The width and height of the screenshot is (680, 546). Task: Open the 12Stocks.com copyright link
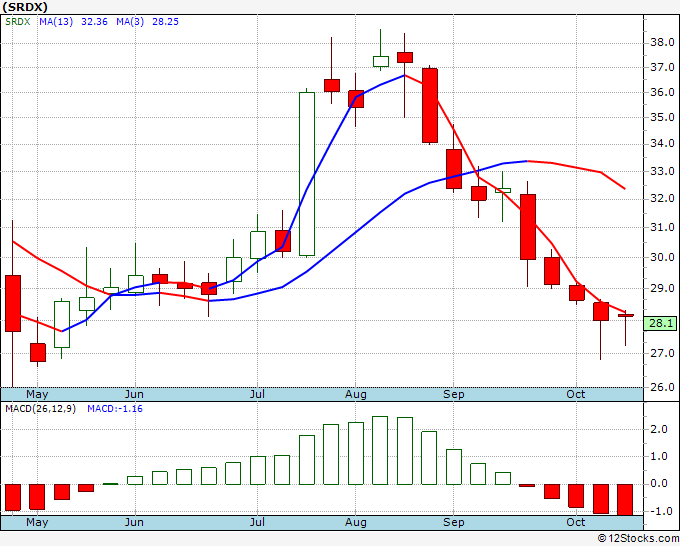click(638, 538)
